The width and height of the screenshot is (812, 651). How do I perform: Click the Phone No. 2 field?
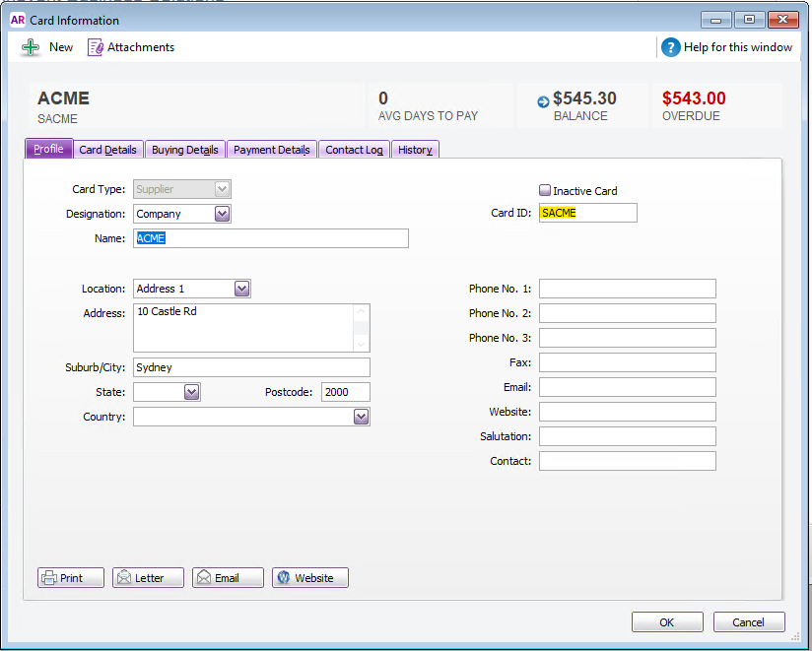click(x=628, y=313)
